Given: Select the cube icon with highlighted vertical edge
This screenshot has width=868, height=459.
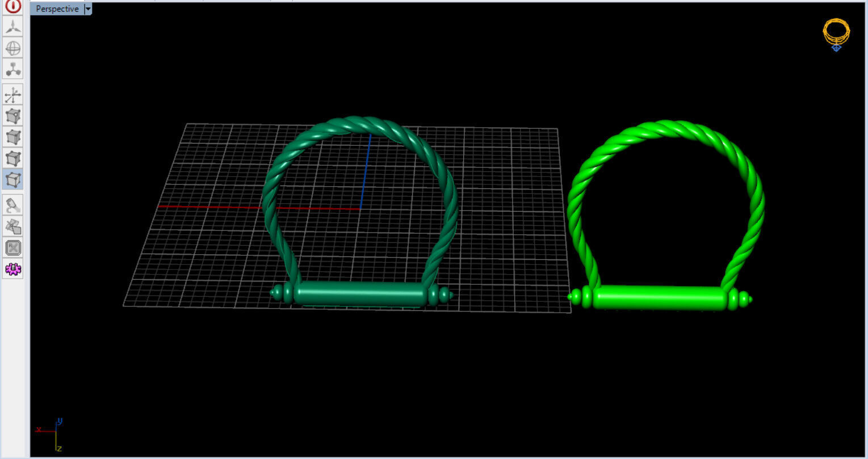Looking at the screenshot, I should 12,137.
